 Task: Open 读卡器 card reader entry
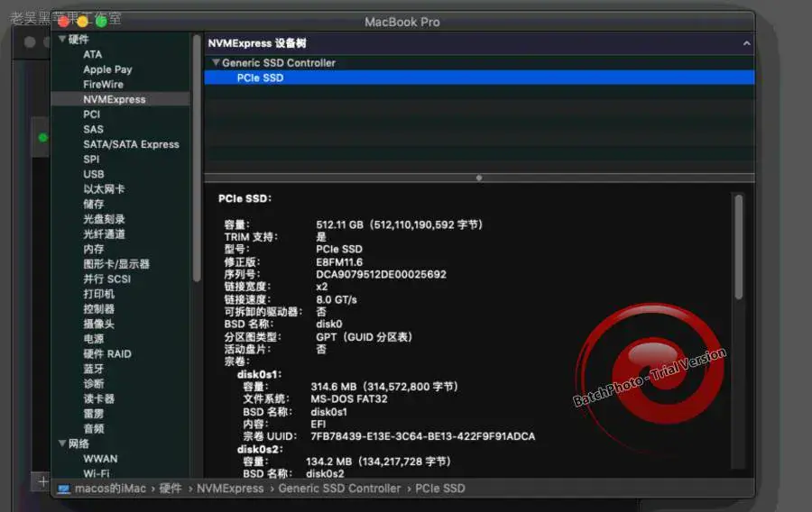tap(98, 398)
